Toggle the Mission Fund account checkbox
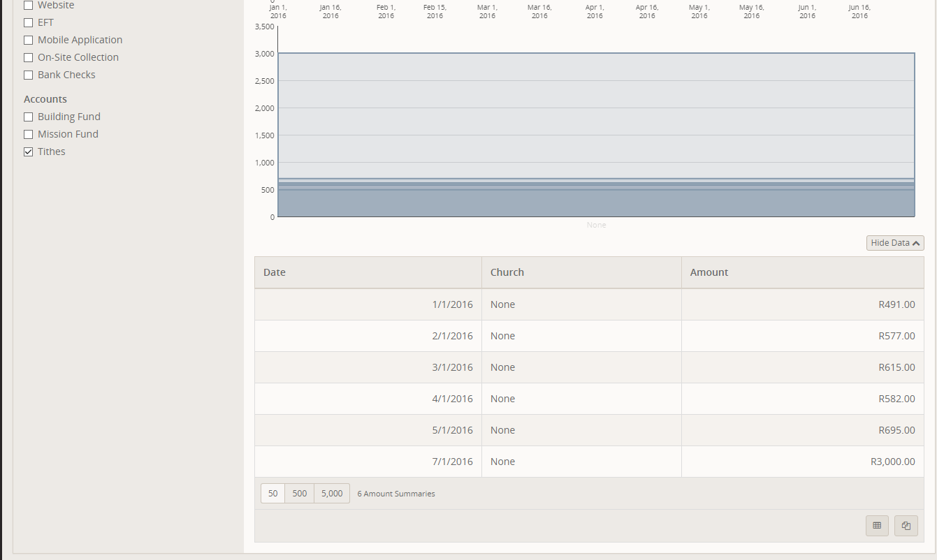 pos(29,134)
